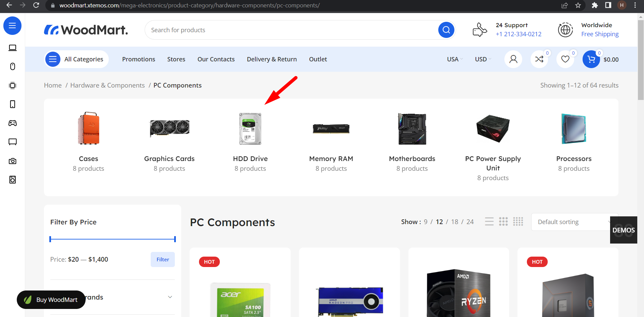Expand the brands filter chevron
Image resolution: width=644 pixels, height=317 pixels.
170,297
